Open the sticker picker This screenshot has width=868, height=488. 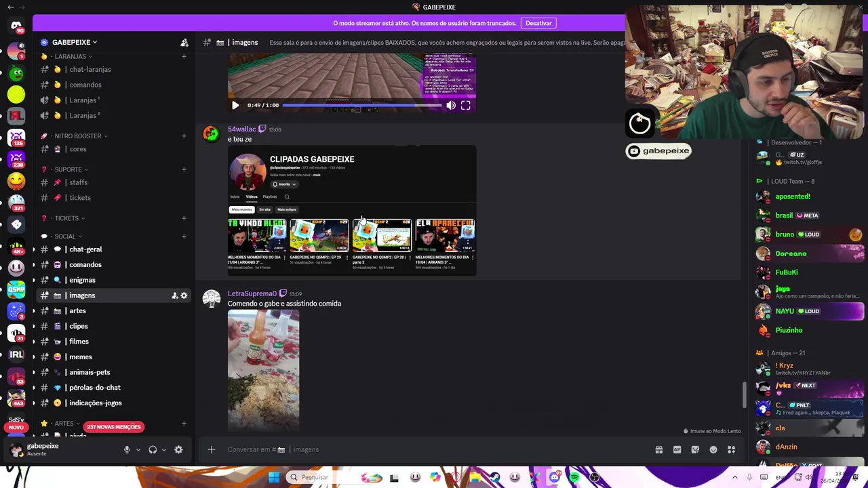pos(695,449)
